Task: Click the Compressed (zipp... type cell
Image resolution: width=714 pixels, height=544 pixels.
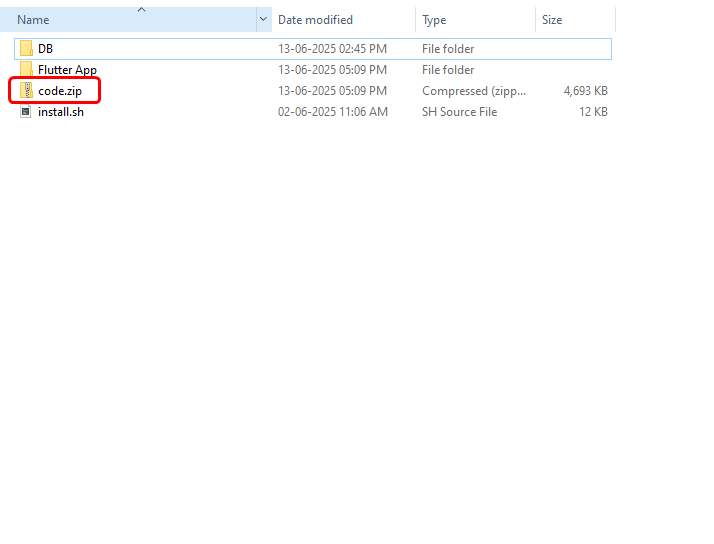Action: [474, 91]
